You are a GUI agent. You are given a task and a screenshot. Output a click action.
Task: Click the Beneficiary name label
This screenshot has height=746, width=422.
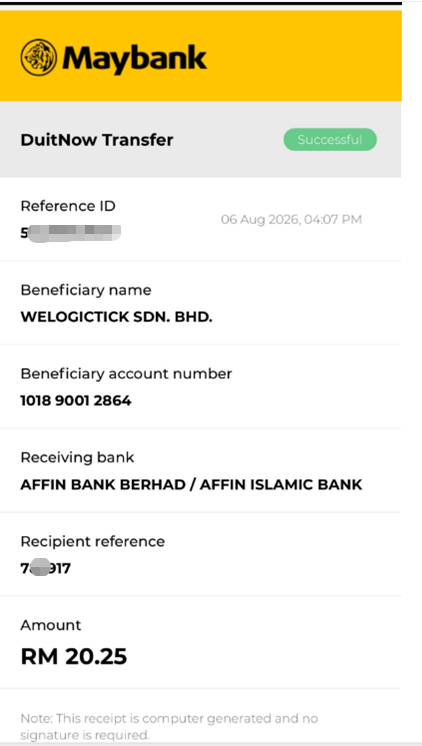[x=86, y=290]
